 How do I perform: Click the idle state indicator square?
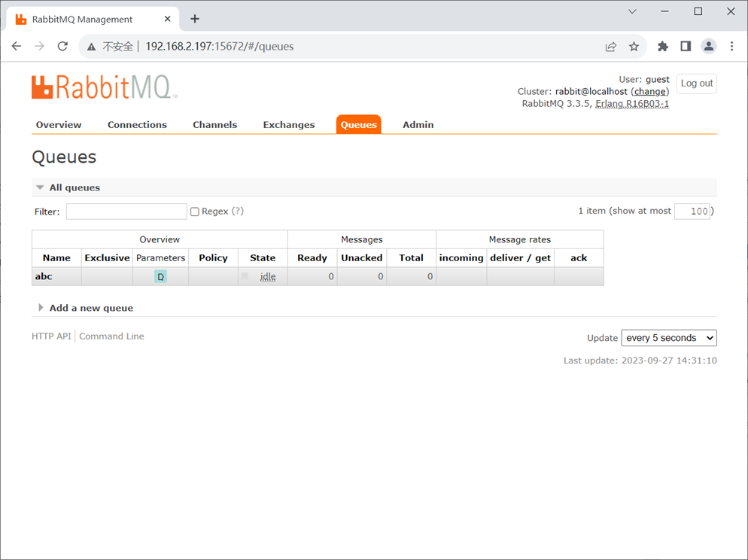tap(245, 276)
